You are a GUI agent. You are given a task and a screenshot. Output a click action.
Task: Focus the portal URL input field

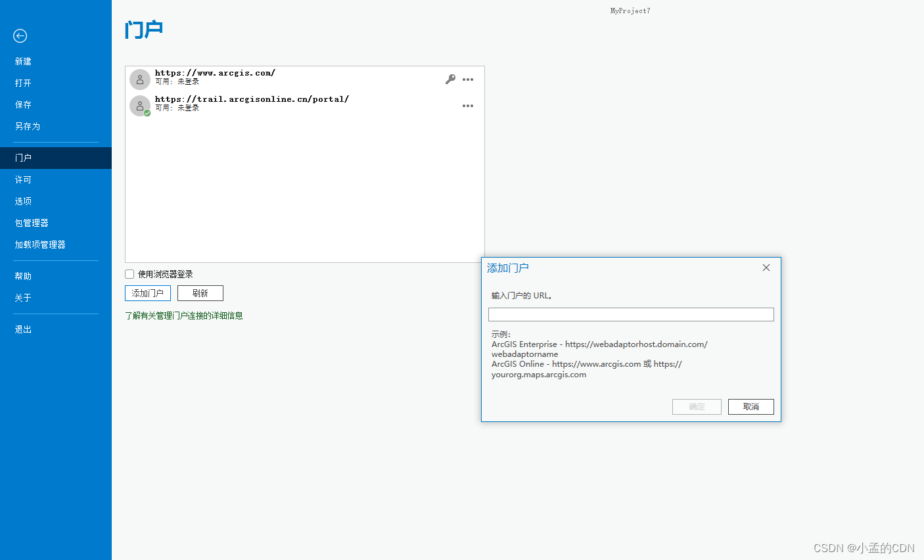pyautogui.click(x=631, y=314)
